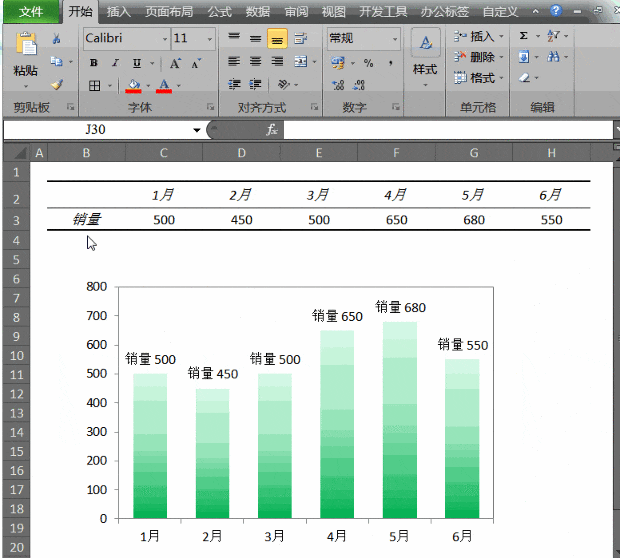This screenshot has height=558, width=620.
Task: Expand the number format dropdown showing 常规
Action: (x=394, y=39)
